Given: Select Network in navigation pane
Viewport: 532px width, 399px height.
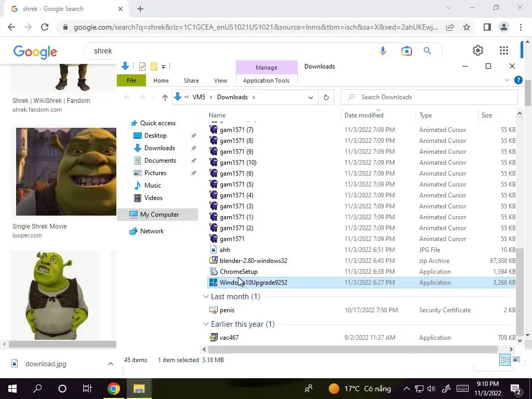Looking at the screenshot, I should coord(152,231).
